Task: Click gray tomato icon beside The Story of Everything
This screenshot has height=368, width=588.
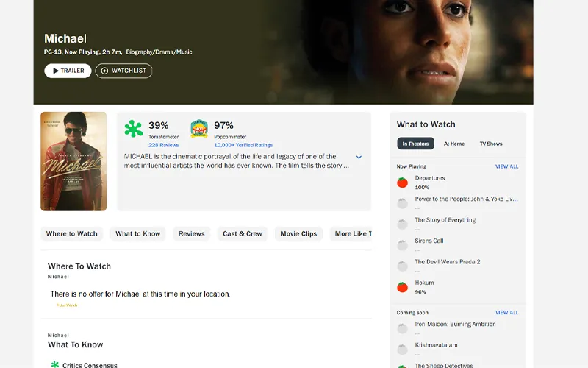Action: (402, 224)
